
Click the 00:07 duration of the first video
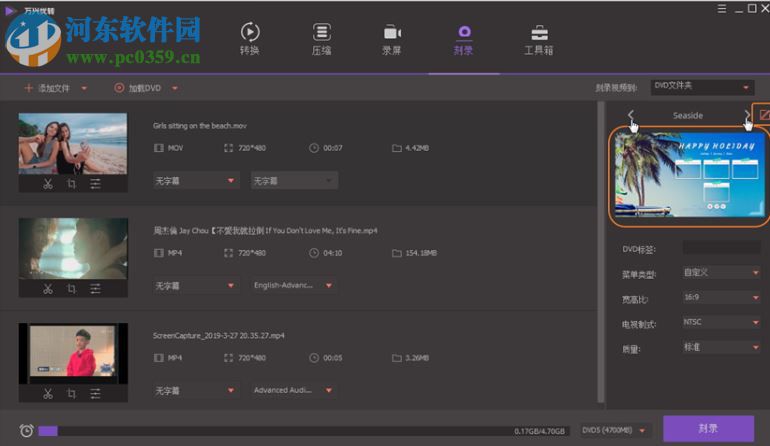pyautogui.click(x=332, y=148)
